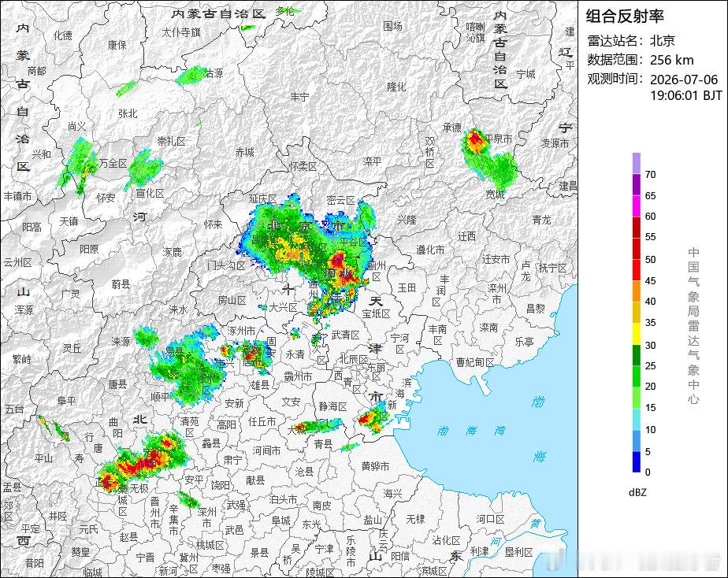Pick the dark green swatch between 25 and 30
Image resolution: width=728 pixels, height=578 pixels.
pos(636,355)
